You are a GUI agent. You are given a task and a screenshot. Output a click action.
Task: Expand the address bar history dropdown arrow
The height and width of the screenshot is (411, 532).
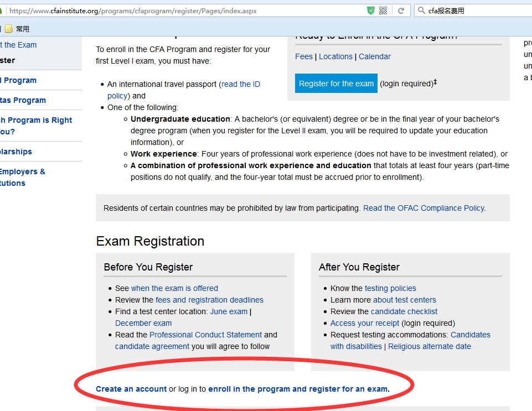coord(392,11)
